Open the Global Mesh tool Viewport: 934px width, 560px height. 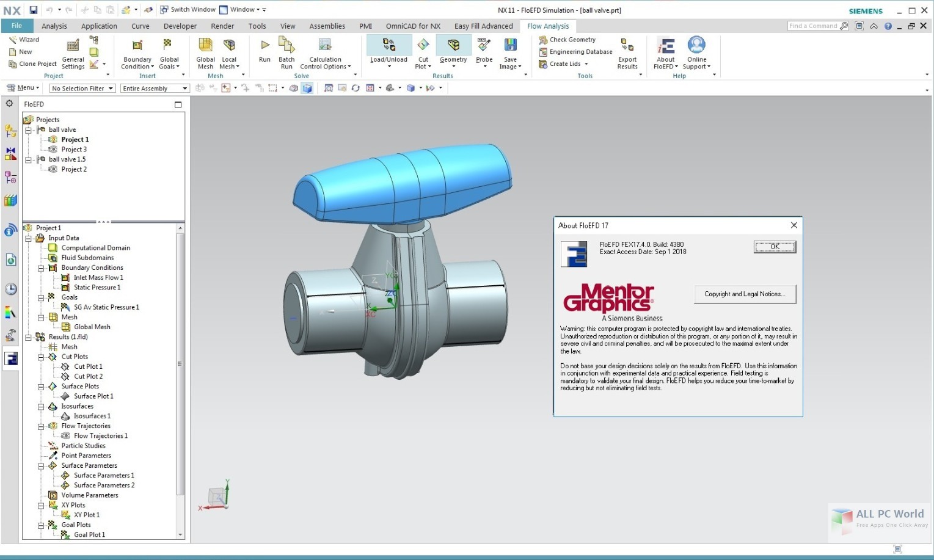205,54
